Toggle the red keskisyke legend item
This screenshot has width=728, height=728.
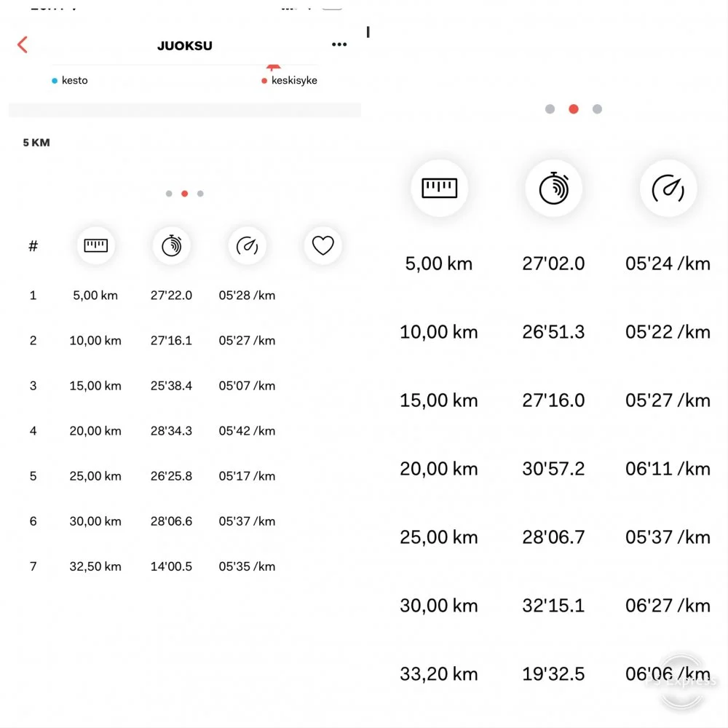pyautogui.click(x=290, y=81)
